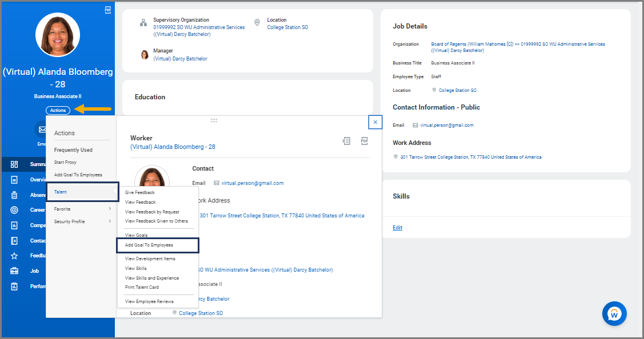
Task: Click the Excel export icon in Worker popup
Action: pos(346,141)
